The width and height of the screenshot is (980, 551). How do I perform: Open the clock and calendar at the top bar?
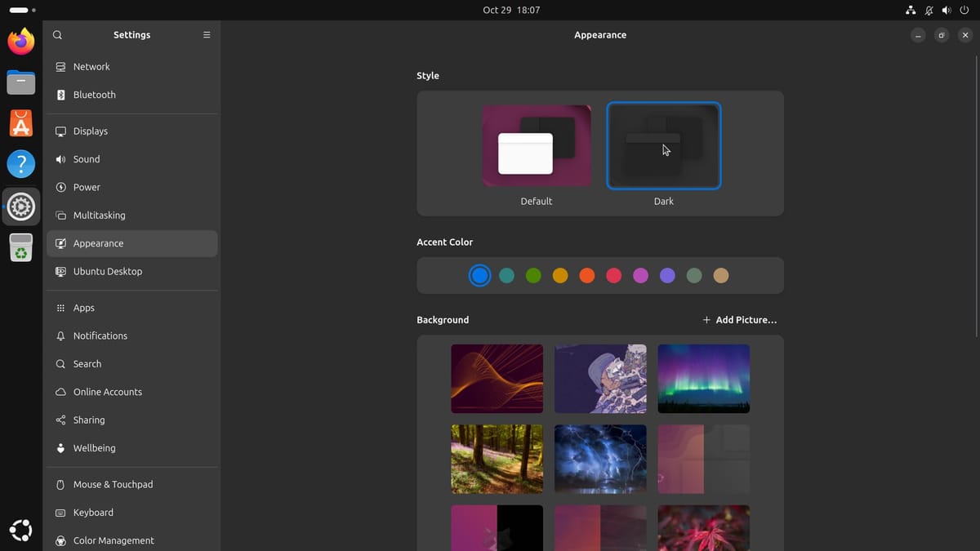[x=511, y=10]
